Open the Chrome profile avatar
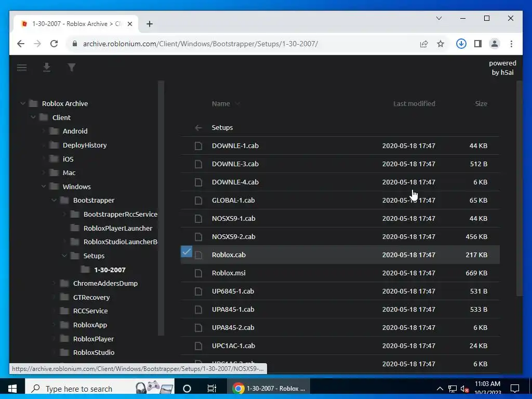 pos(495,44)
